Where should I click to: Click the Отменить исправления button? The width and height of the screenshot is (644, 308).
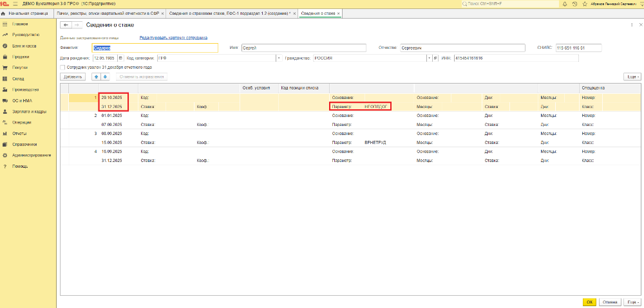point(142,77)
